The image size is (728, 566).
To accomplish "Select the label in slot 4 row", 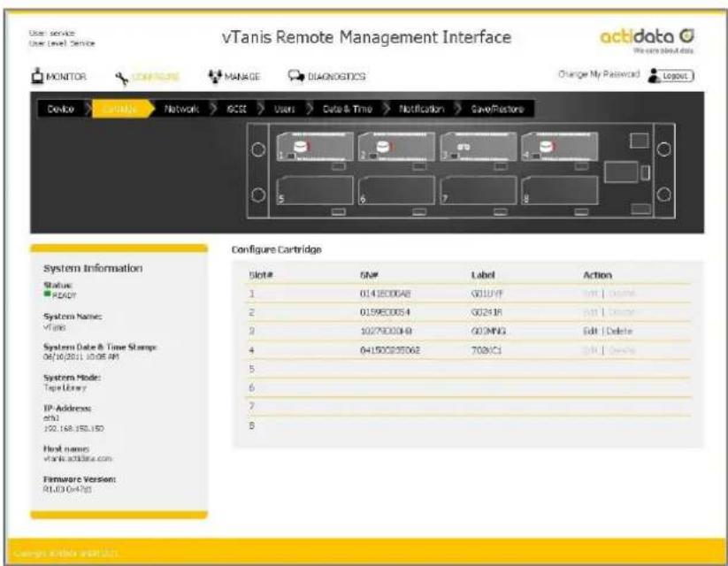I will coord(487,350).
